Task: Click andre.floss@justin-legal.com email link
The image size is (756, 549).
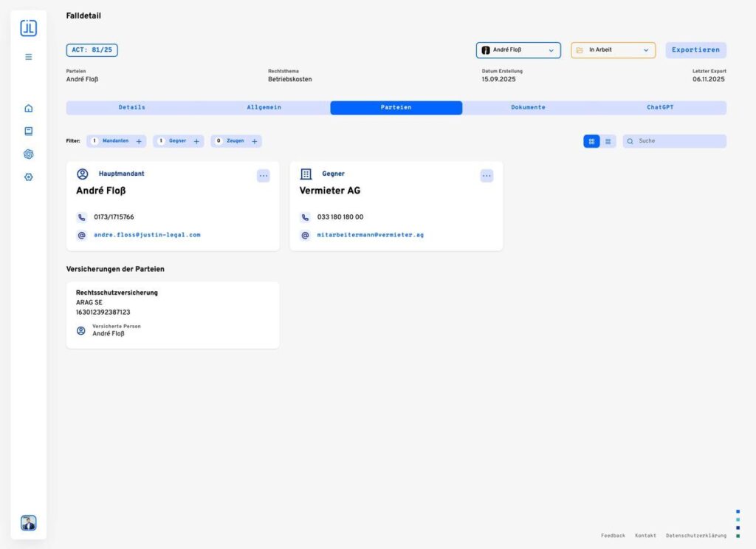Action: (x=147, y=235)
